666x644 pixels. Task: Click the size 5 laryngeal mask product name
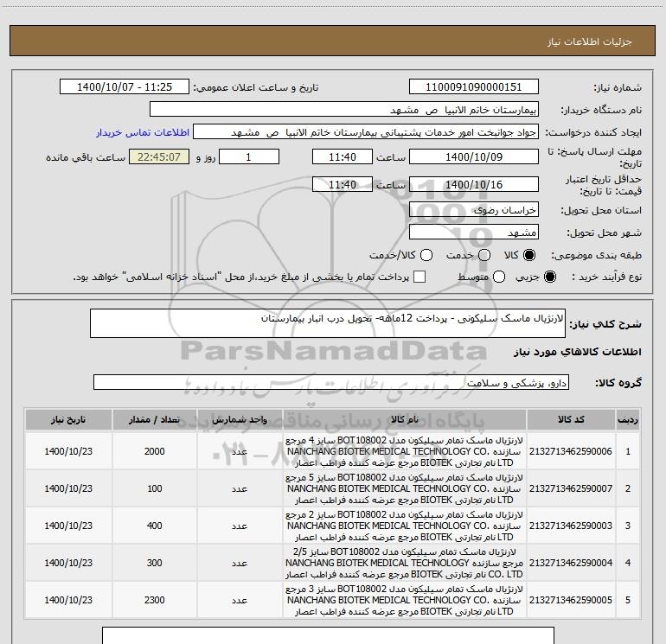click(x=405, y=488)
